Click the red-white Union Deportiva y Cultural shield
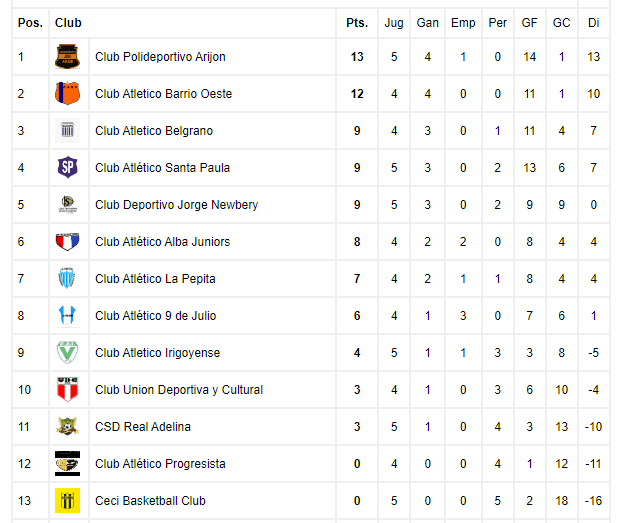The width and height of the screenshot is (623, 523). click(x=67, y=389)
